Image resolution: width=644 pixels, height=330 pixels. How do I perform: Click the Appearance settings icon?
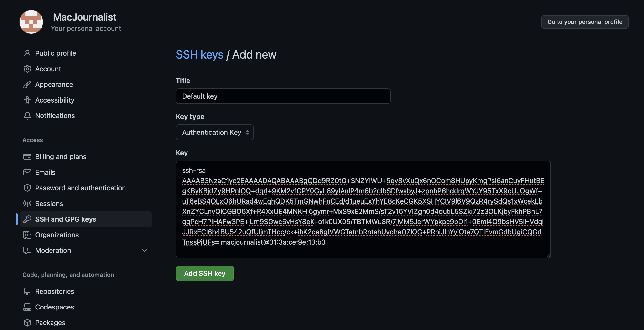[26, 84]
